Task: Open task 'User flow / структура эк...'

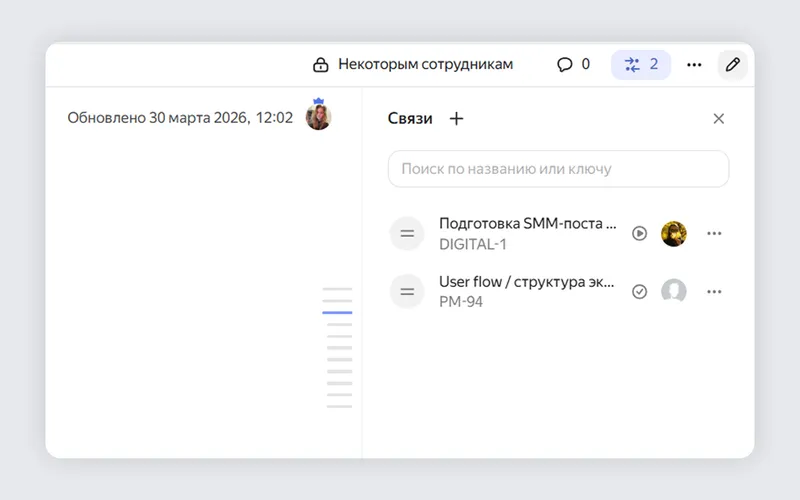Action: (x=527, y=282)
